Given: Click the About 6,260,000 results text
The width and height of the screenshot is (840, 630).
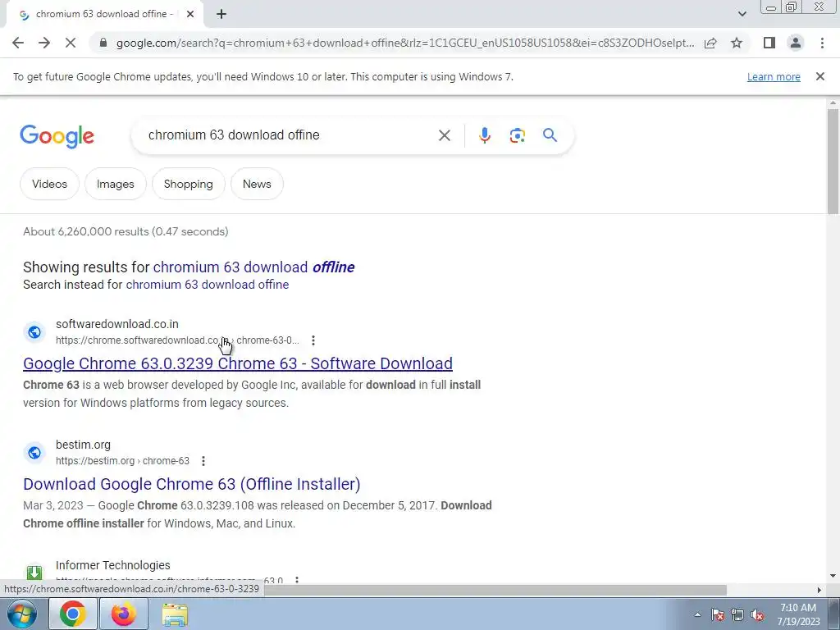Looking at the screenshot, I should click(x=126, y=231).
